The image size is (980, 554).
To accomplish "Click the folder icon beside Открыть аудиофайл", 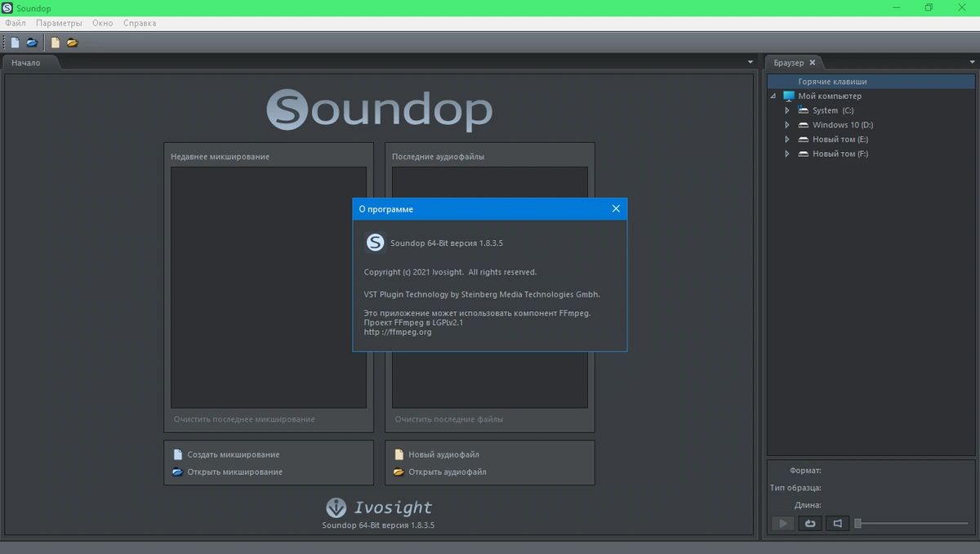I will (x=399, y=472).
